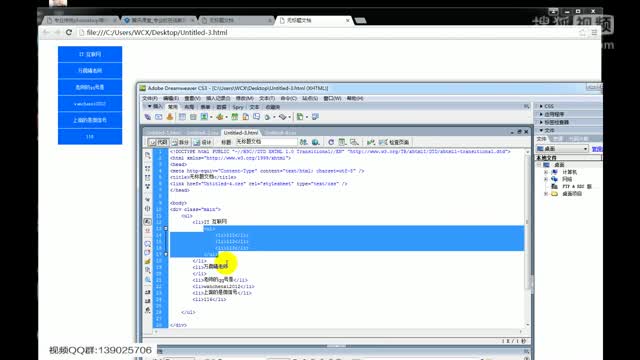Open the 修改(M) menu
The width and height of the screenshot is (640, 360).
tap(244, 98)
